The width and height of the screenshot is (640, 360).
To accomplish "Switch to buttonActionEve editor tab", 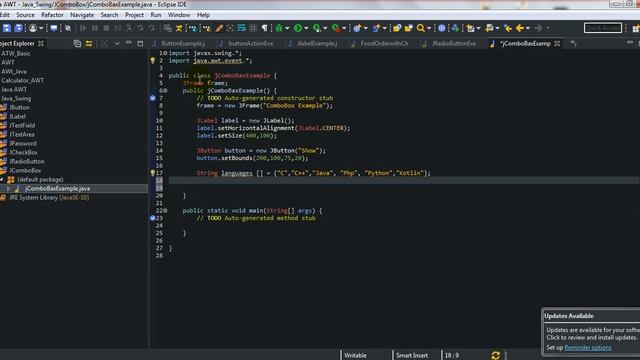I will click(x=251, y=43).
